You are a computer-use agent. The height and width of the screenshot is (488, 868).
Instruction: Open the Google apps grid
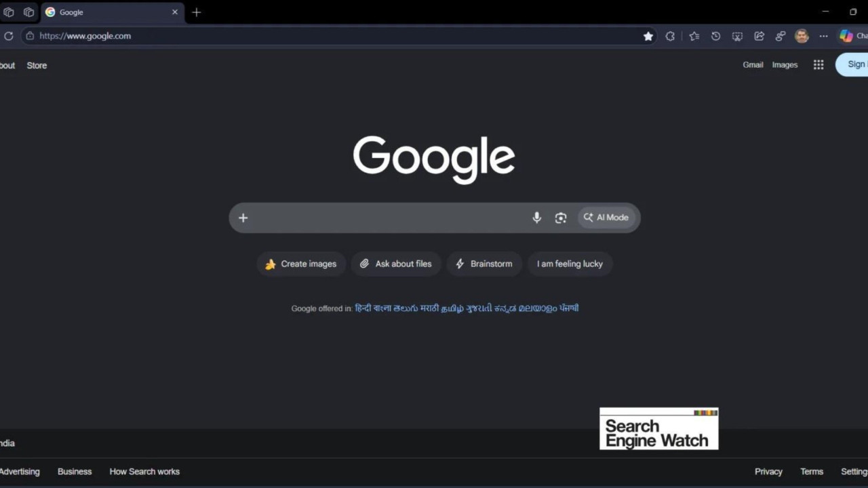tap(818, 65)
